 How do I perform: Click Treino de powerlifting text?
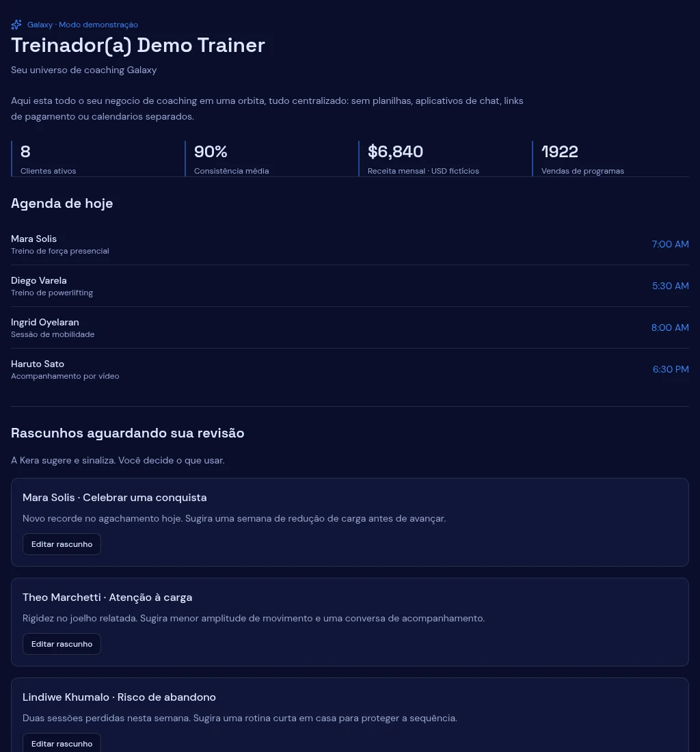tap(52, 293)
